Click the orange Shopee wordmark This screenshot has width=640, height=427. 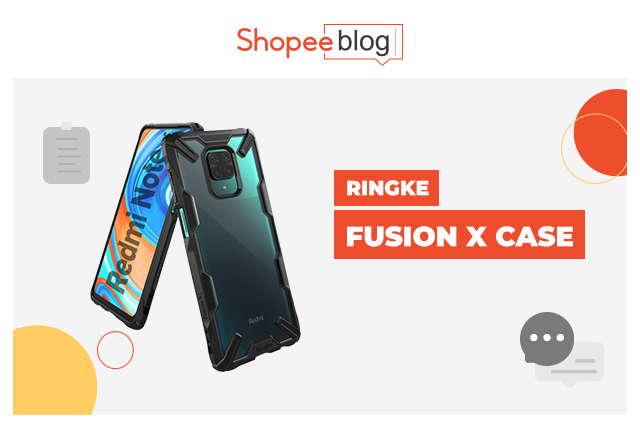(284, 42)
